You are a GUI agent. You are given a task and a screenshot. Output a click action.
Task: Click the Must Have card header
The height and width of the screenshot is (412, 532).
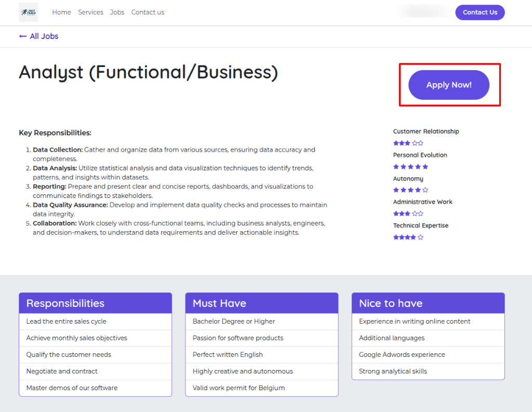[x=261, y=303]
